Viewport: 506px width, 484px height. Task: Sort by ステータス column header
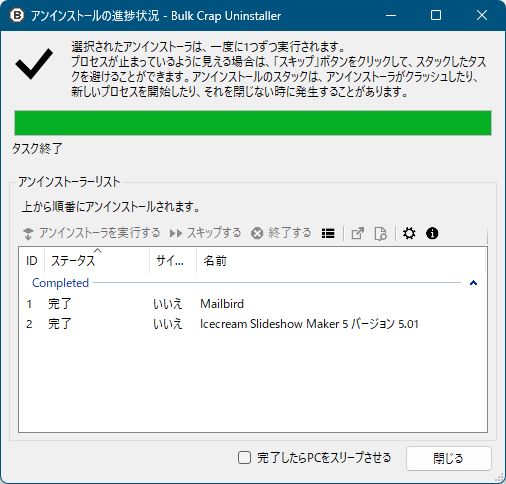tap(97, 260)
